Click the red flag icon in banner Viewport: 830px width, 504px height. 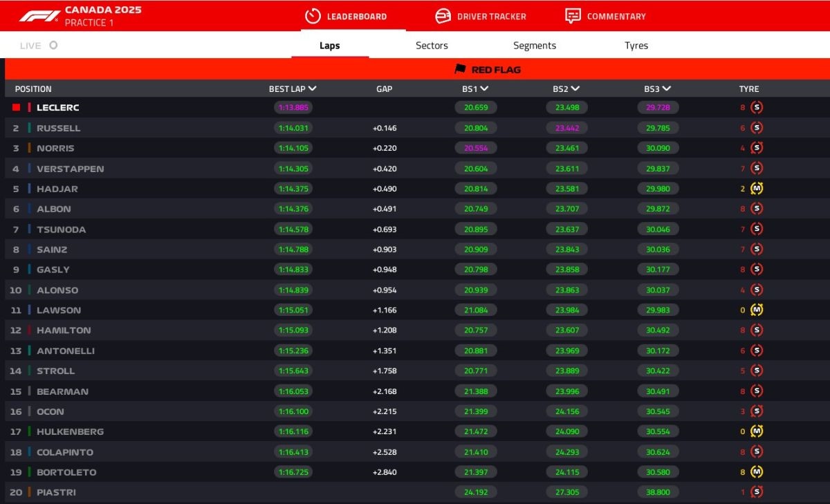pos(460,69)
